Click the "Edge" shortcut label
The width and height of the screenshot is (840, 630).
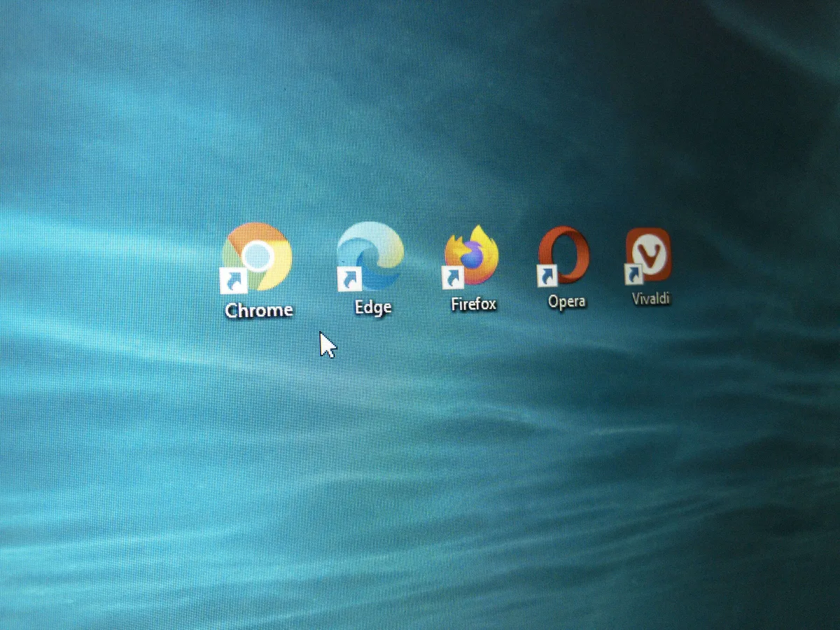(x=373, y=307)
